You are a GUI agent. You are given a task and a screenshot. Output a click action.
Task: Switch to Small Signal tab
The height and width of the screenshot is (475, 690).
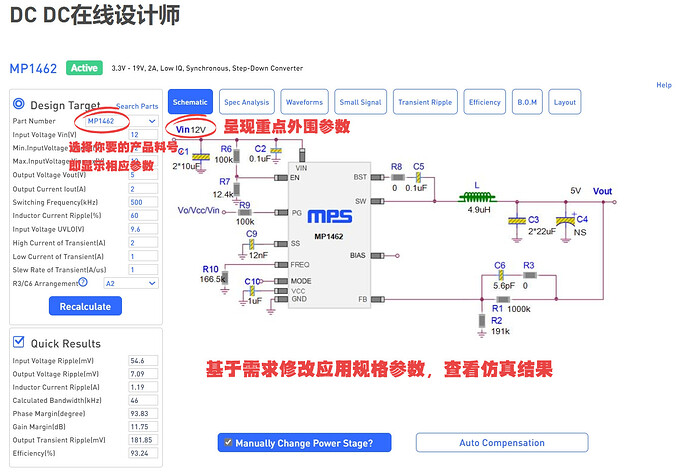coord(360,102)
